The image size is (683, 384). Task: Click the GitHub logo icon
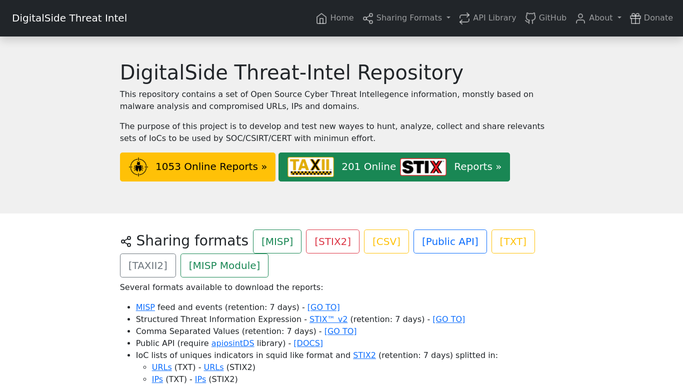tap(530, 18)
